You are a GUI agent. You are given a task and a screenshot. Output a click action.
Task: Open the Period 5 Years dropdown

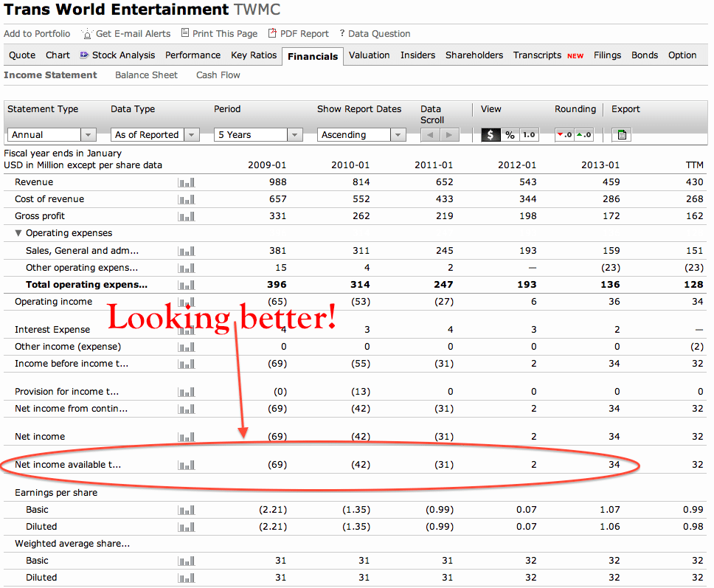[x=258, y=135]
